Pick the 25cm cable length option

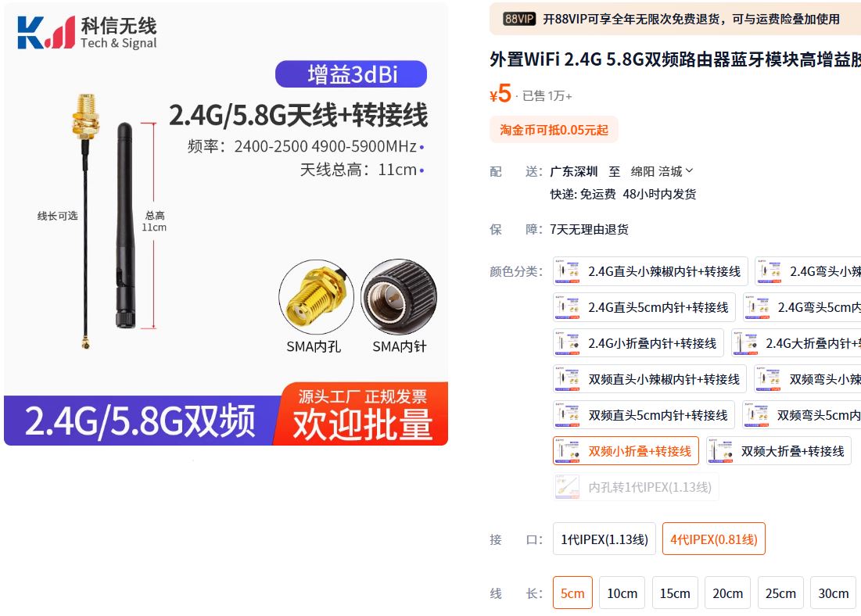click(x=780, y=593)
